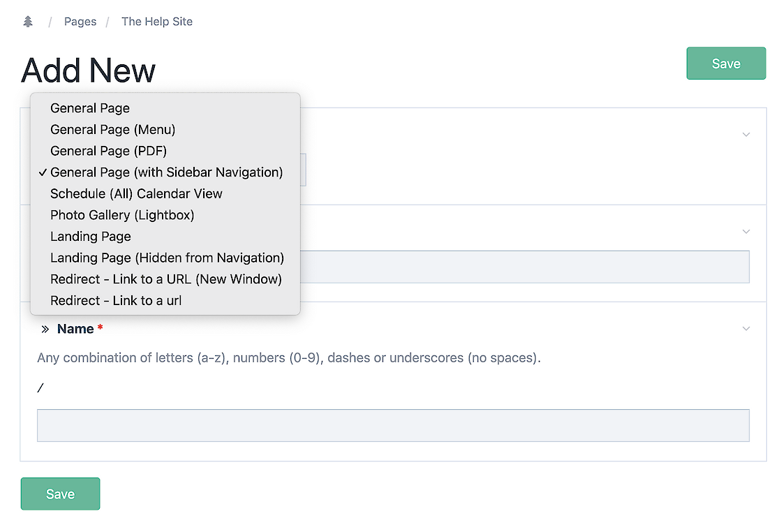781x532 pixels.
Task: Choose General Page (Menu) option
Action: (112, 130)
